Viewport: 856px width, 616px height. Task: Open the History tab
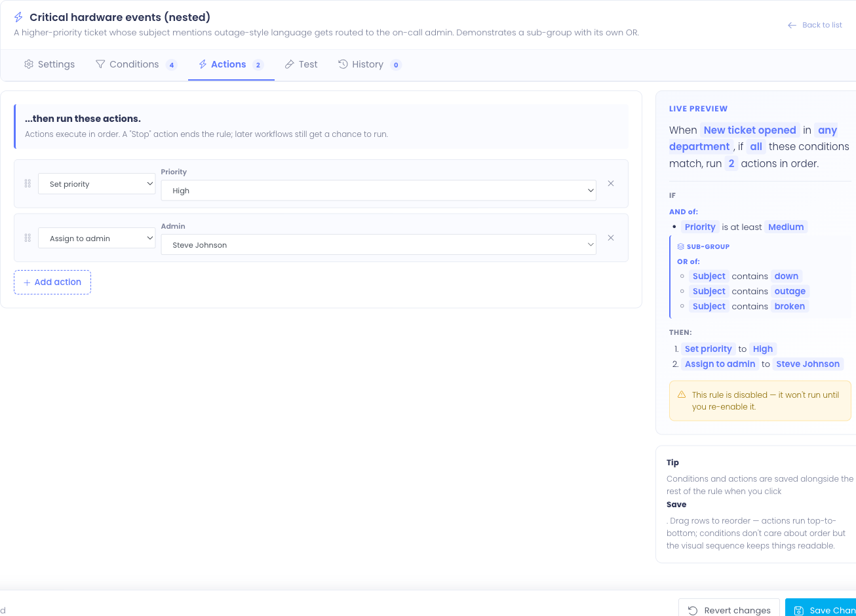coord(370,64)
